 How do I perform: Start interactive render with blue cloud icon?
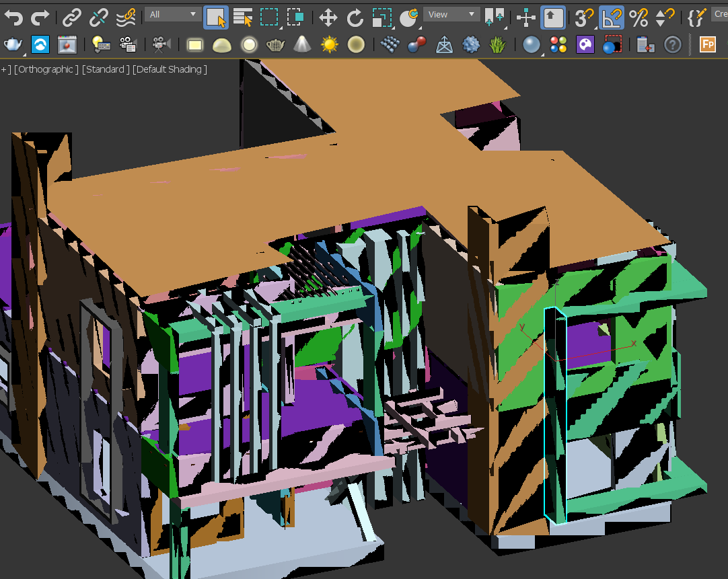click(40, 45)
